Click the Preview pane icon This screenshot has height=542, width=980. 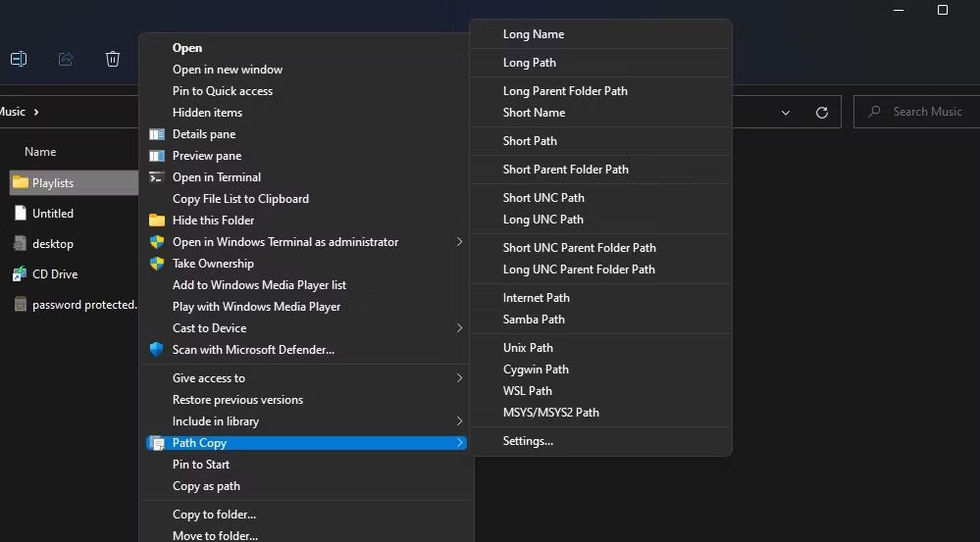[x=157, y=156]
